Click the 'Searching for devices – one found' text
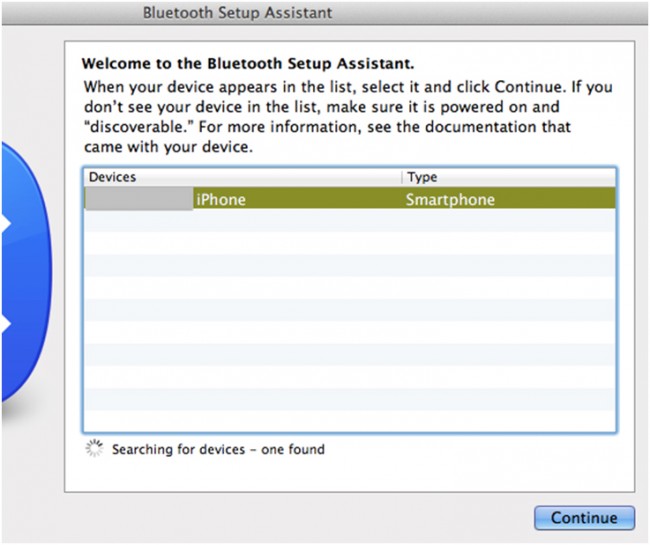Screen dimensions: 650x545 tap(218, 450)
